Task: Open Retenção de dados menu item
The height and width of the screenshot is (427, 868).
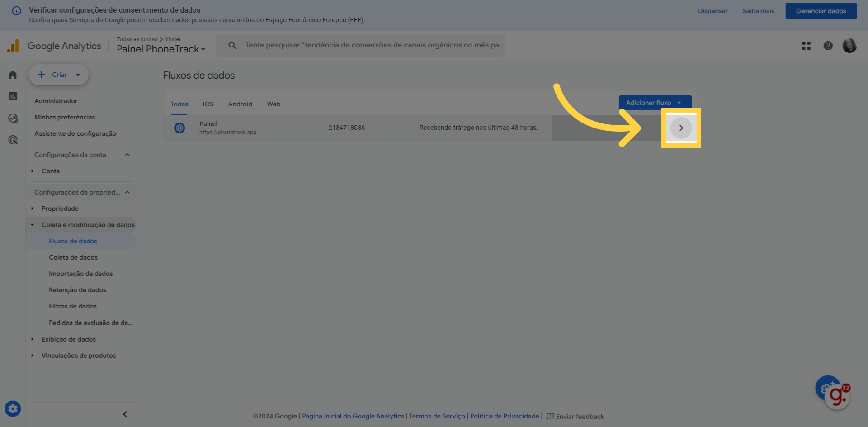Action: (x=78, y=290)
